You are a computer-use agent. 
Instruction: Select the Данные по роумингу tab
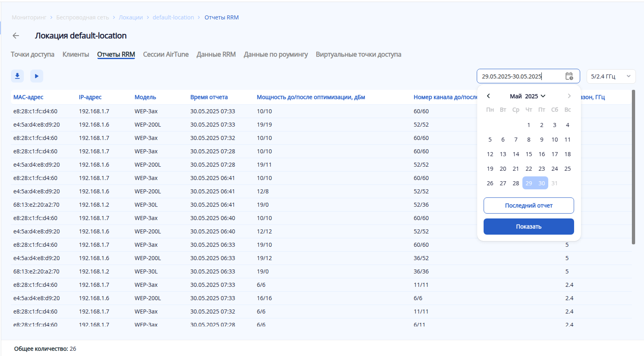pos(276,55)
